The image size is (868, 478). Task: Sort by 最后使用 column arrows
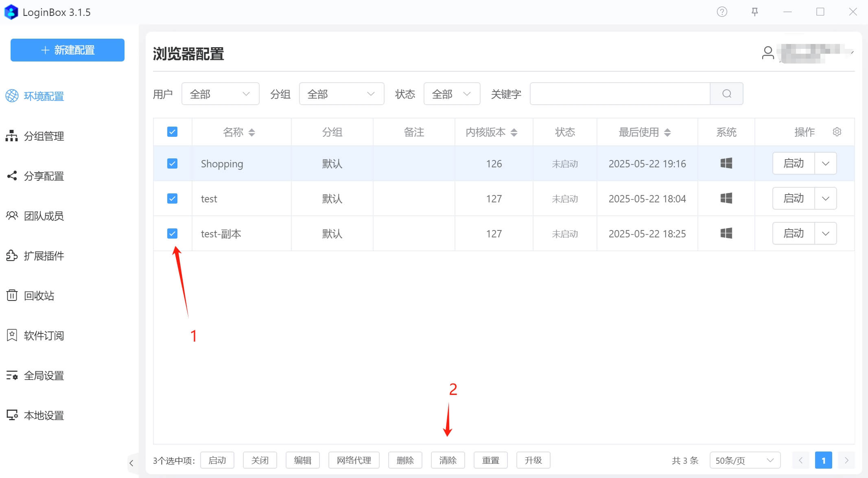[x=667, y=132]
